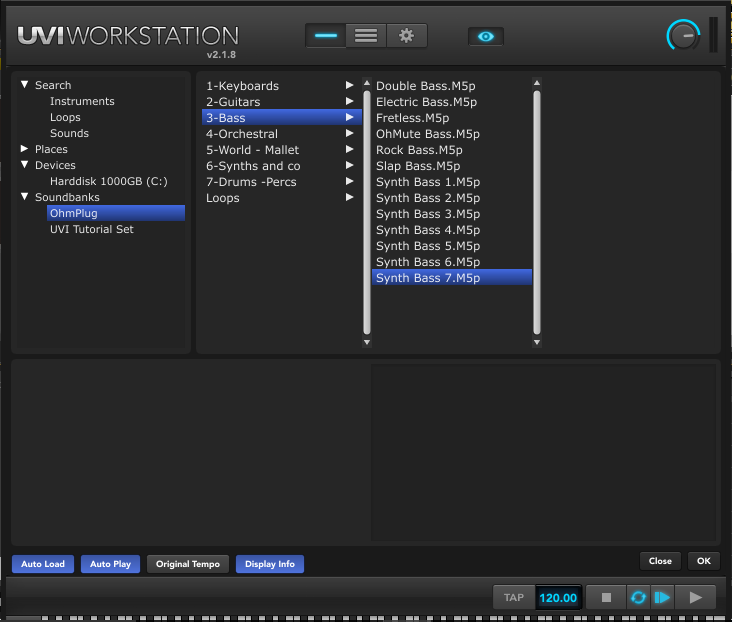Open the 7-Drums -Percs category
Image resolution: width=732 pixels, height=622 pixels.
281,182
